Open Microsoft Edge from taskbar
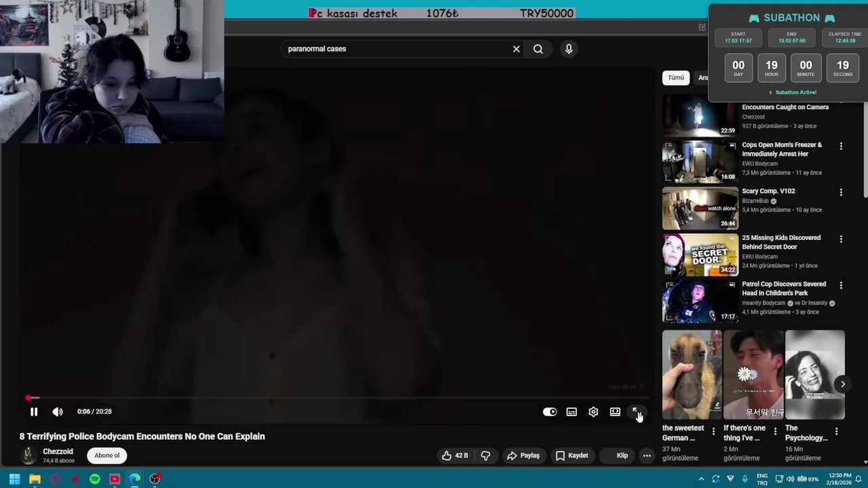The width and height of the screenshot is (868, 488). (135, 479)
